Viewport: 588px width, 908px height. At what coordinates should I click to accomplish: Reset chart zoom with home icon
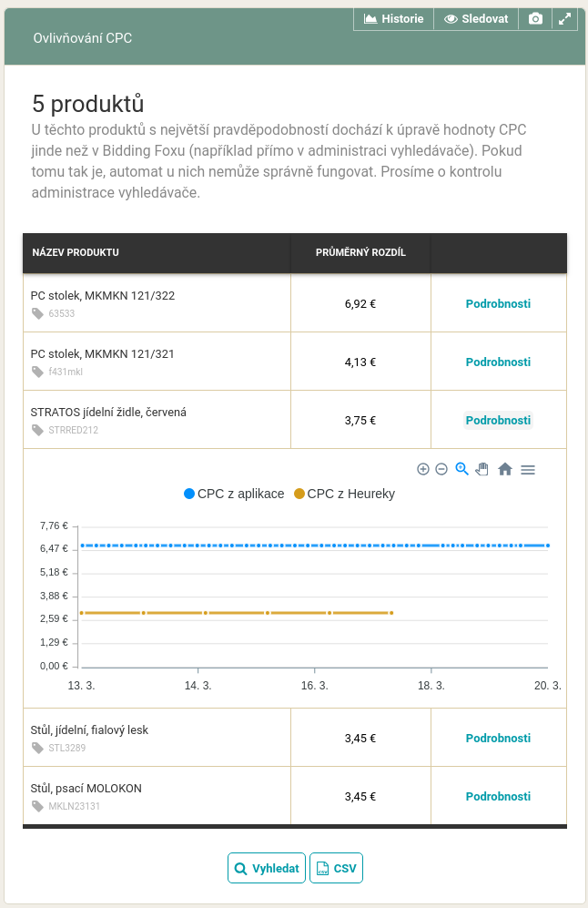click(x=505, y=469)
